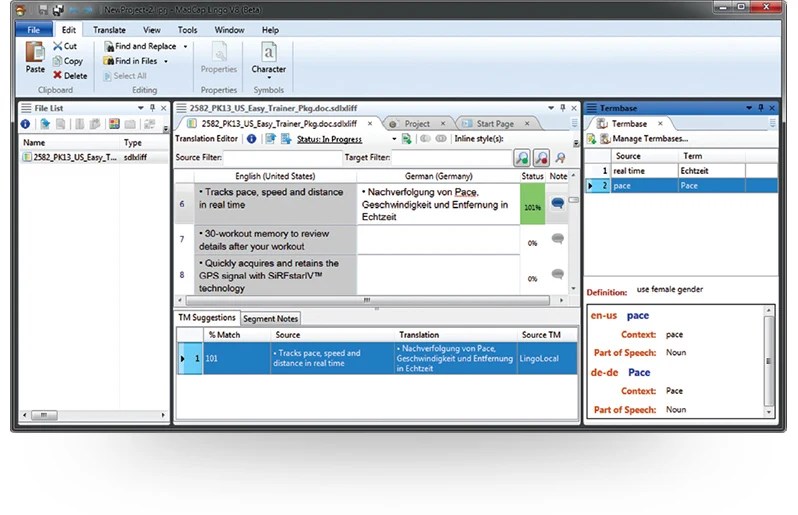Expand the Translation Editor toolbar overflow arrow
Viewport: 798px width, 515px height.
click(x=576, y=144)
